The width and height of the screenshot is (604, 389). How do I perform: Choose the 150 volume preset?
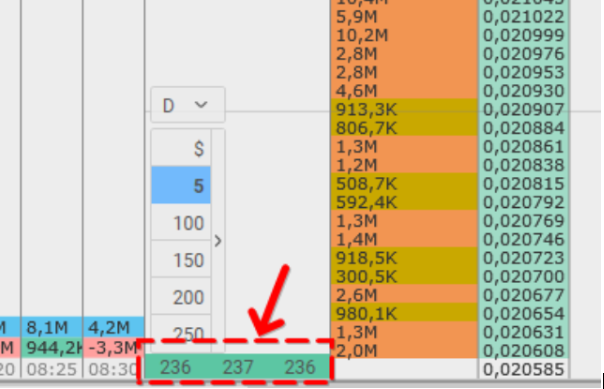click(x=181, y=259)
